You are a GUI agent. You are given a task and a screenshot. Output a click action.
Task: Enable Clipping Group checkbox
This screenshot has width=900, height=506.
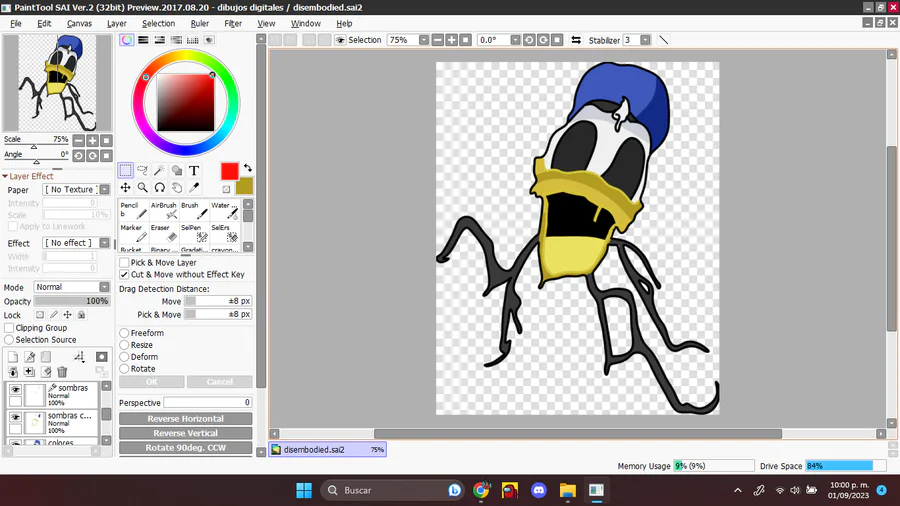point(9,328)
